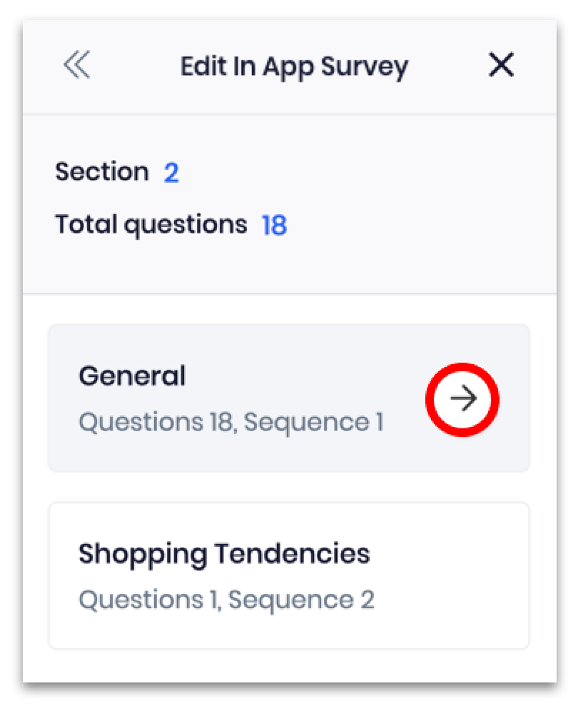
Task: Click the "Questions 18, Sequence 1" subtitle
Action: tap(230, 422)
